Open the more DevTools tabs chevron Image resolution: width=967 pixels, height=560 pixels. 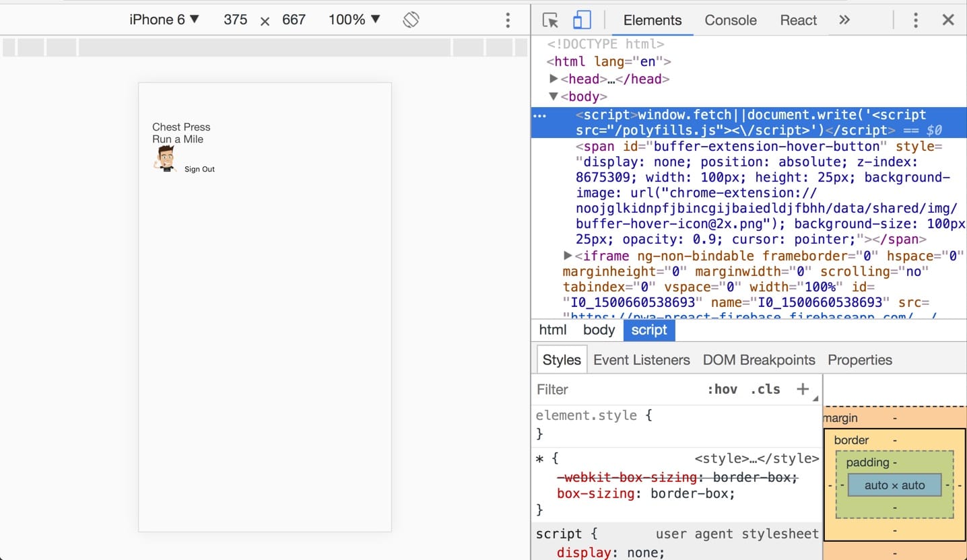(844, 20)
